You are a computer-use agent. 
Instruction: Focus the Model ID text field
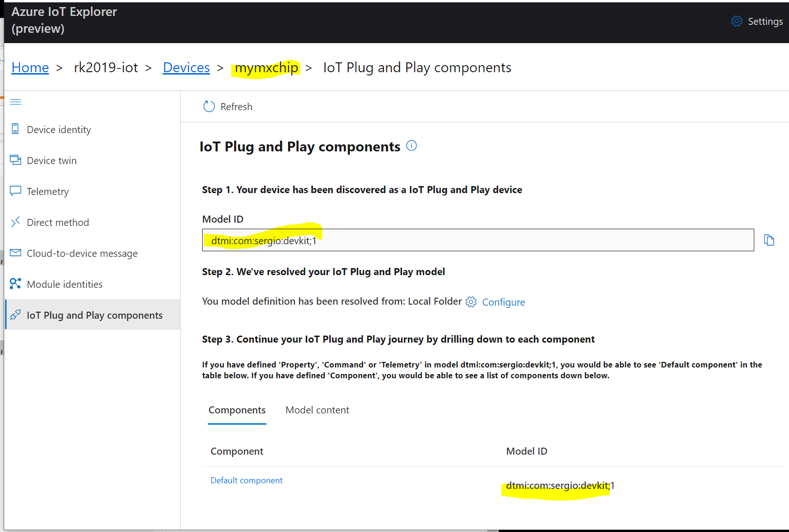click(x=478, y=240)
